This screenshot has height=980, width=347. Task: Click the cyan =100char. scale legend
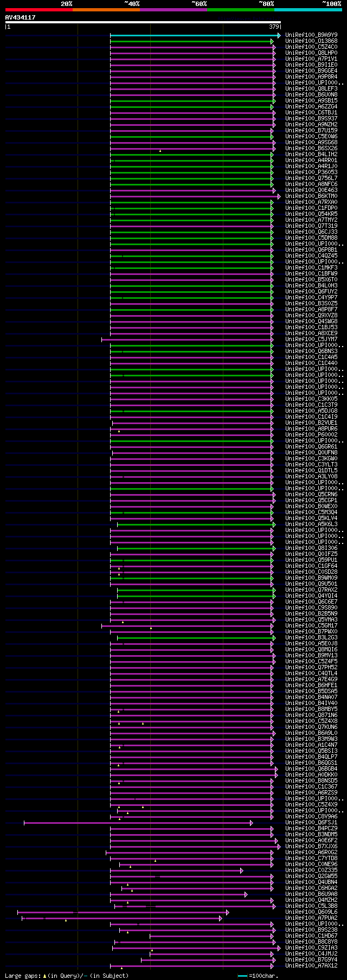click(258, 976)
